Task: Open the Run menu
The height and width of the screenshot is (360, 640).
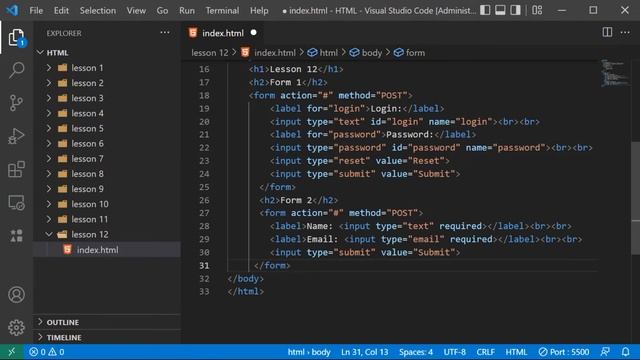Action: pyautogui.click(x=187, y=11)
